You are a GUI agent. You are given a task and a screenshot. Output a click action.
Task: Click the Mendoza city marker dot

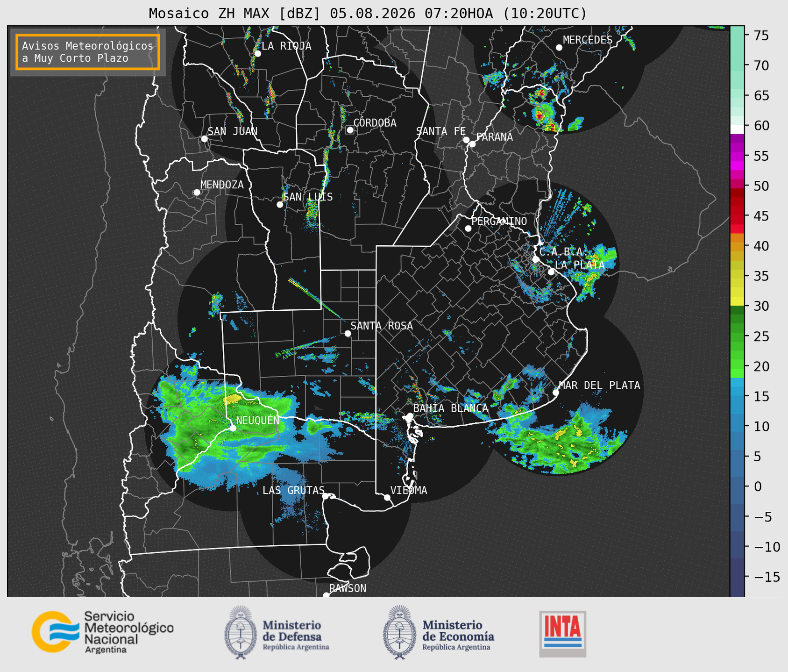click(197, 193)
